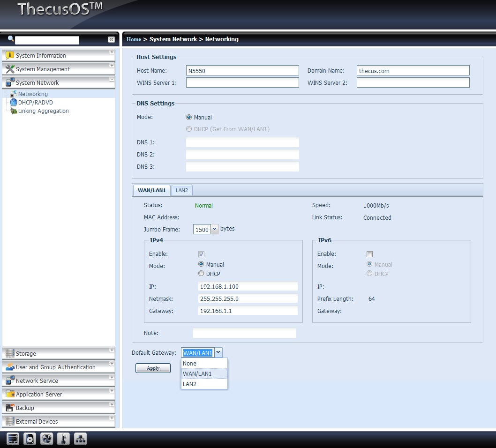The image size is (496, 448).
Task: Open Linking Aggregation in the sidebar
Action: click(x=43, y=111)
